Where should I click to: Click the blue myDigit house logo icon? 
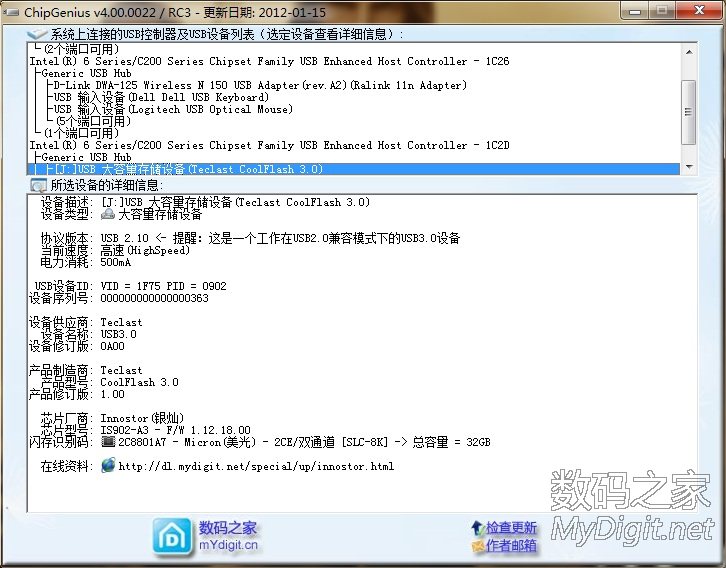coord(172,535)
